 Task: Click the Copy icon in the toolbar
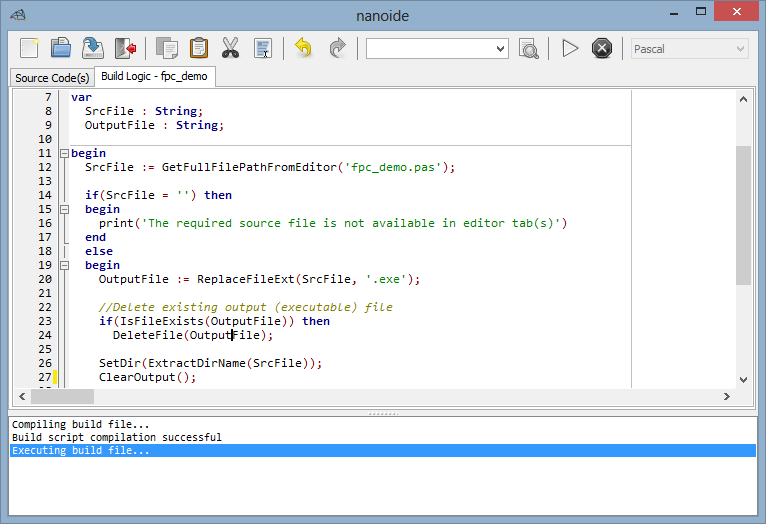167,48
